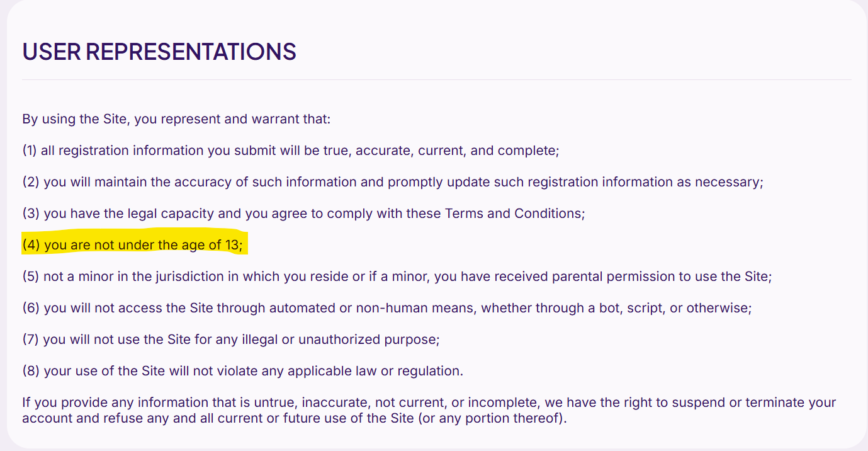Click the 'Terms and Conditions' text in clause (3)
The height and width of the screenshot is (451, 868).
513,214
